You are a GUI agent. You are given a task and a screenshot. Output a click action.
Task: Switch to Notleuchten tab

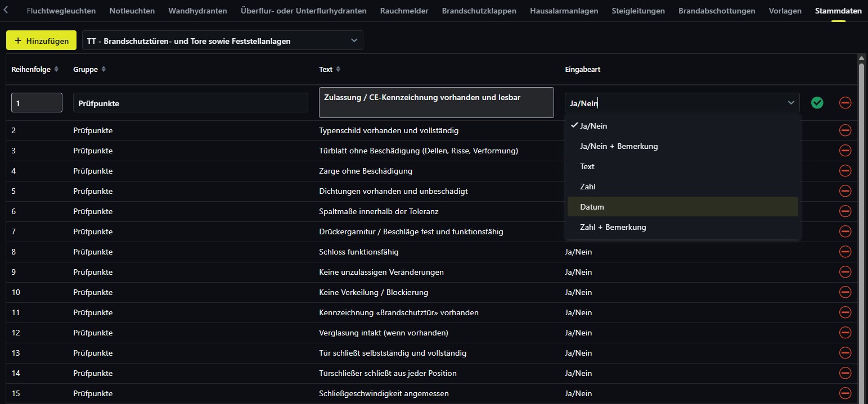pos(132,11)
